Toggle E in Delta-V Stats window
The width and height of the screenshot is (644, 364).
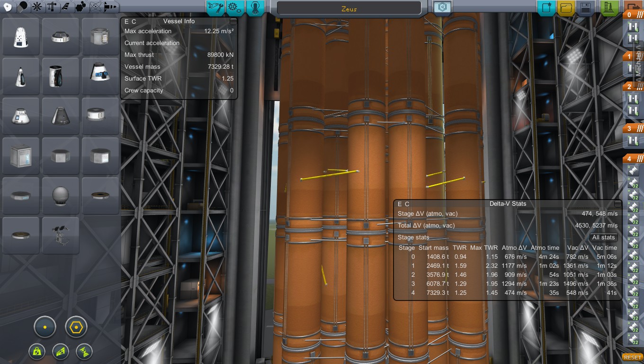400,204
